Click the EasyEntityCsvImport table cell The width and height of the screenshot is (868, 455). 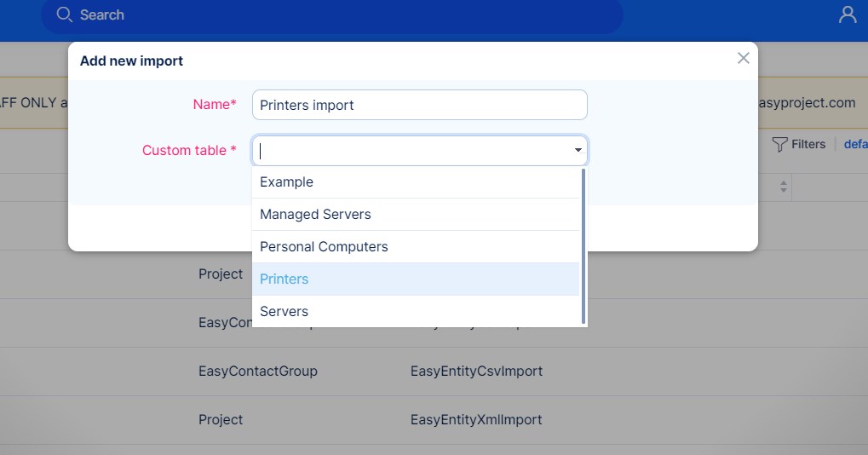pyautogui.click(x=476, y=371)
